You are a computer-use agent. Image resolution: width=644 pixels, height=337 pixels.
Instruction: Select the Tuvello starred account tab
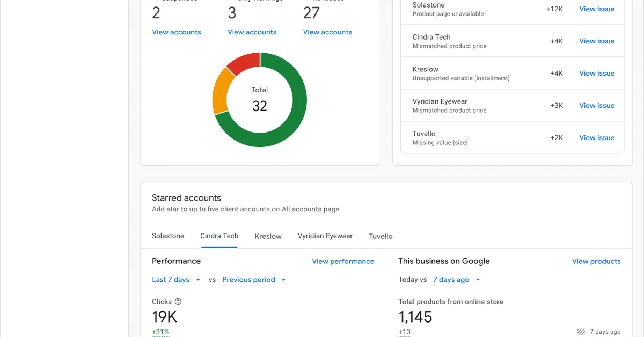(x=380, y=236)
